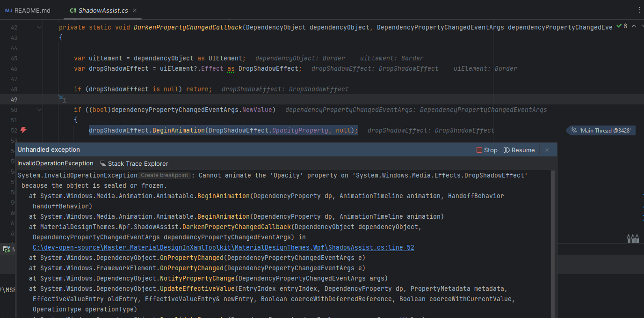Click the Create breakpoint inline button
Image resolution: width=644 pixels, height=318 pixels.
164,175
